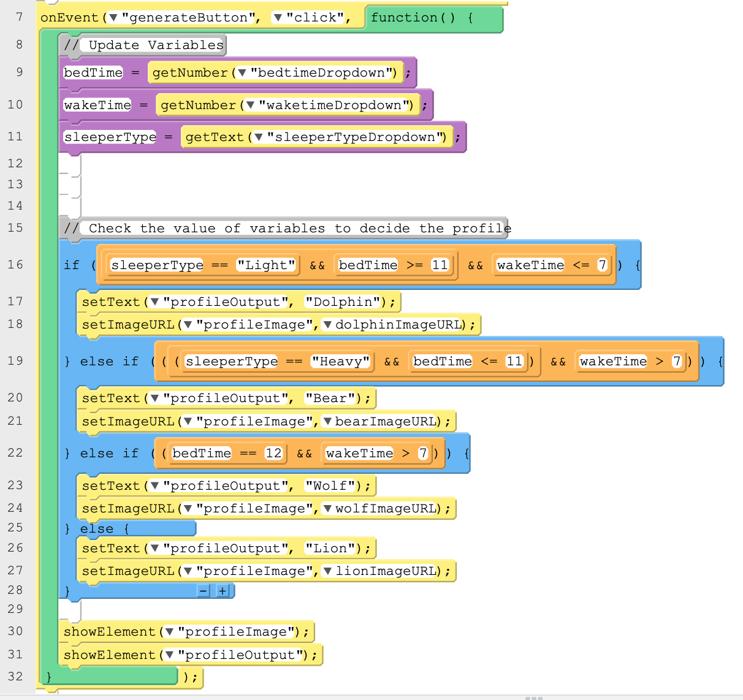This screenshot has height=700, width=743.
Task: Expand the "bedtimeDropdown" element selector
Action: pos(242,73)
